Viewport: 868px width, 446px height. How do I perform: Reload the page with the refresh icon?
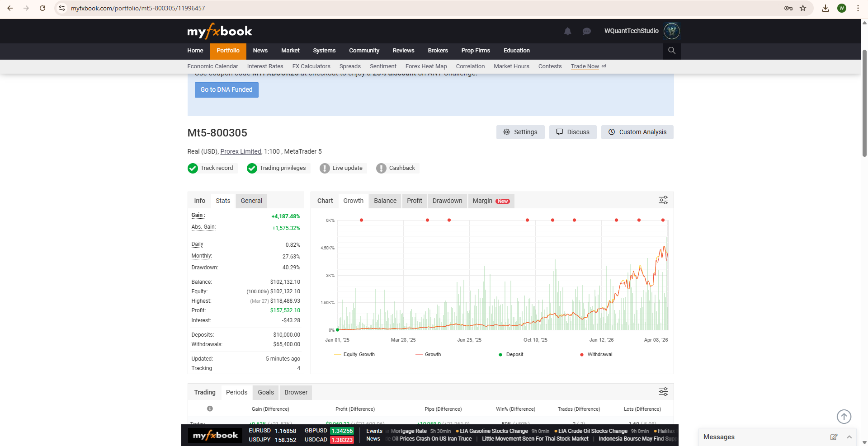click(42, 8)
